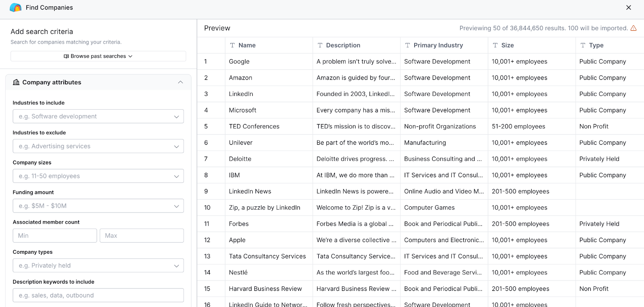
Task: Focus the Max associated member count field
Action: pos(142,236)
